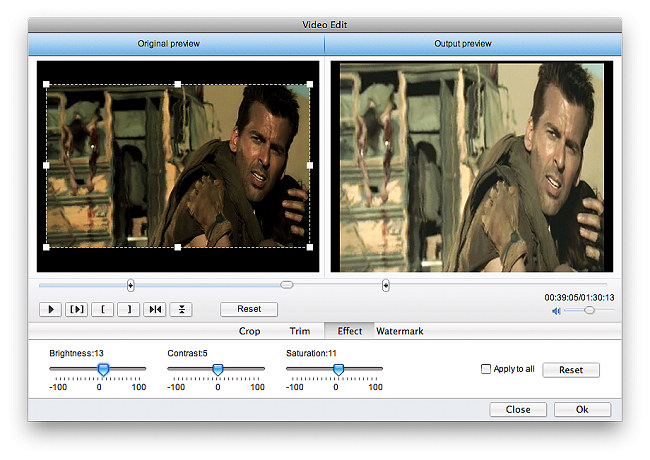Click the Contrast slider handle

218,370
